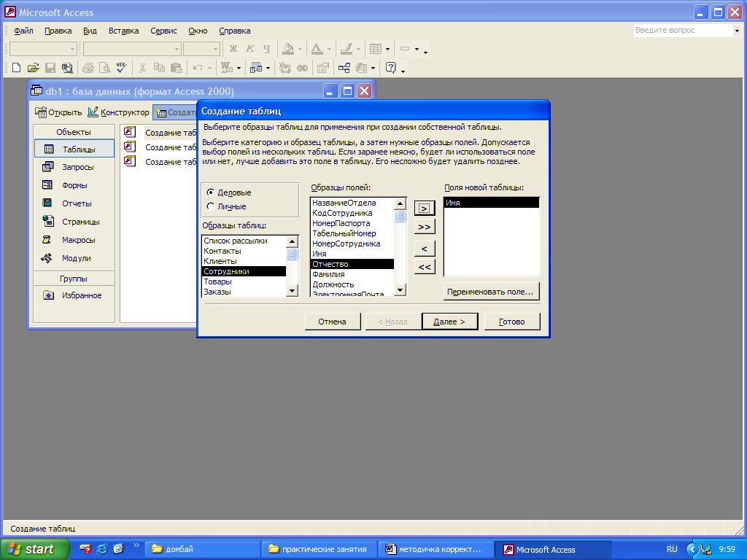The width and height of the screenshot is (747, 560).
Task: Run the Spelling check toolbar icon
Action: [x=122, y=68]
